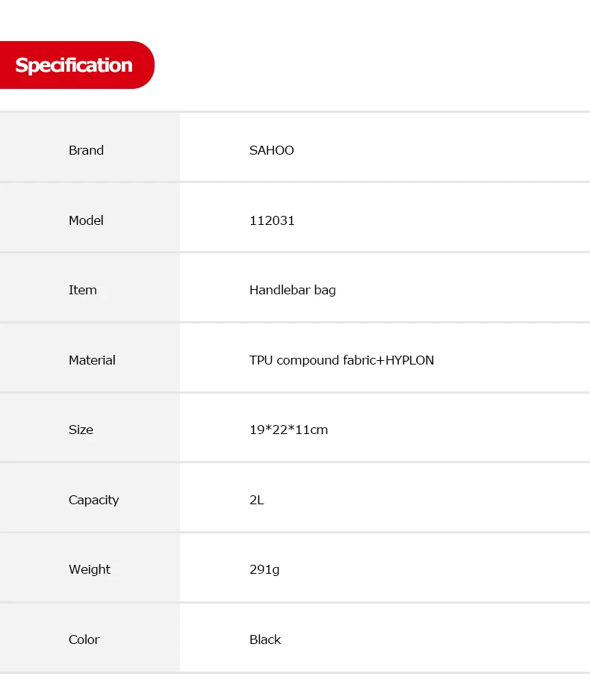This screenshot has height=700, width=590.
Task: Select the Weight label cell
Action: [90, 568]
